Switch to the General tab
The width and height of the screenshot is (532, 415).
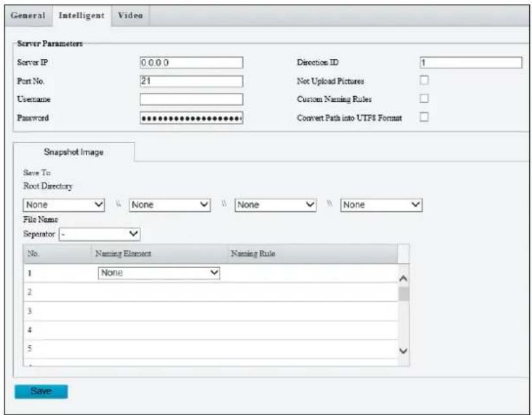click(x=28, y=16)
